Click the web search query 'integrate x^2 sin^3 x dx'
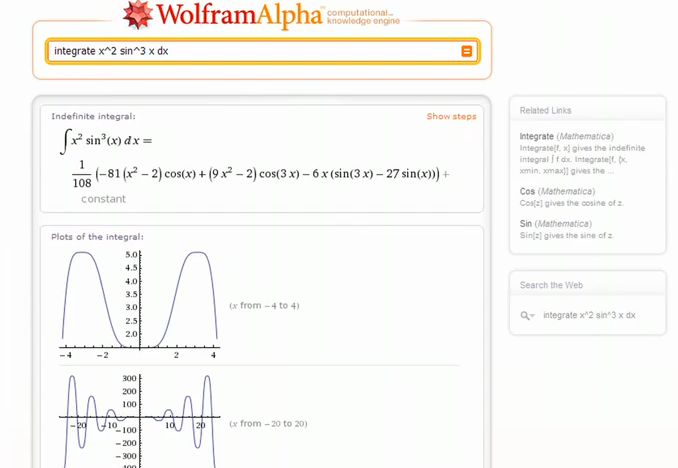 [589, 315]
